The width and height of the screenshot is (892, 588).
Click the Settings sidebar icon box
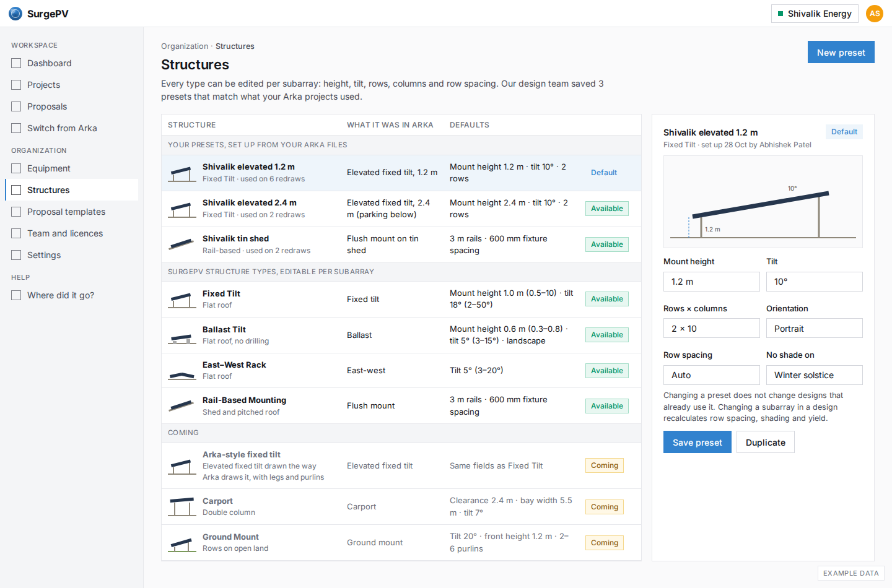(x=16, y=255)
